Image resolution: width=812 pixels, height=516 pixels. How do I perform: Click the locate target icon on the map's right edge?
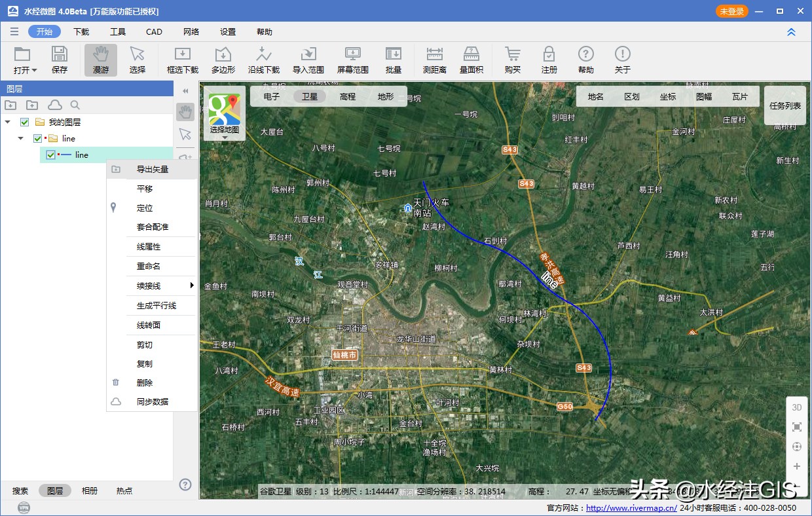797,447
